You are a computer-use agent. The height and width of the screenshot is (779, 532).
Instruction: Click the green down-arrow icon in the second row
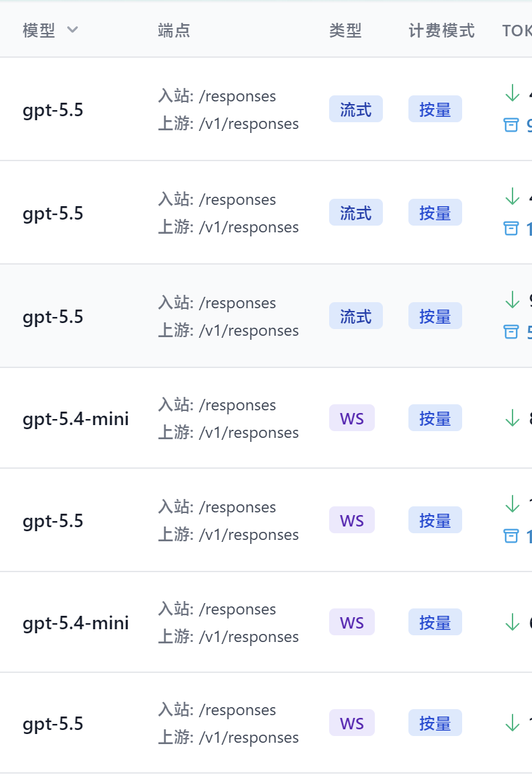click(x=512, y=196)
